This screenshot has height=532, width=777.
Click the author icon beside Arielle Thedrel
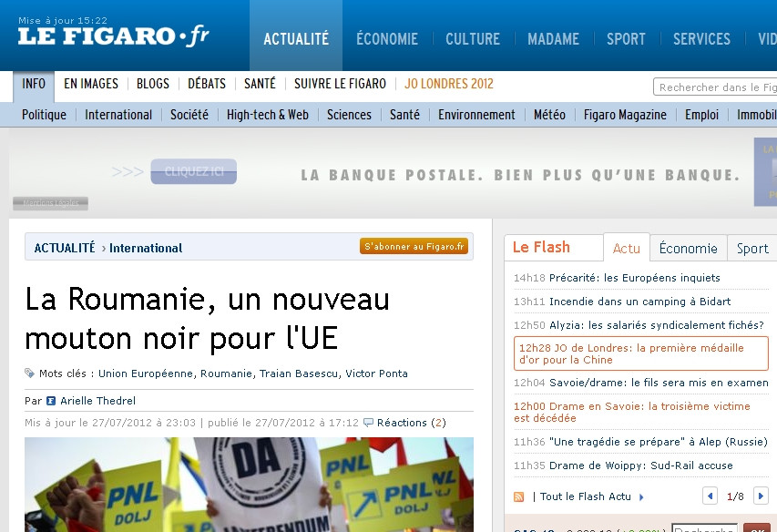click(51, 400)
